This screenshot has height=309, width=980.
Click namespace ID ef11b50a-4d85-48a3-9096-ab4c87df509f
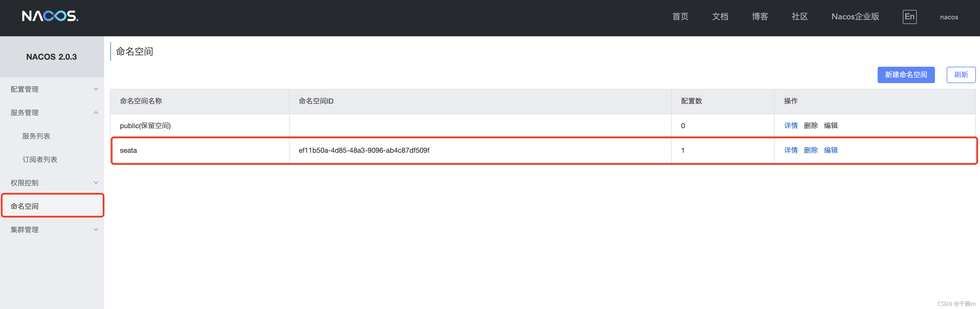coord(364,150)
